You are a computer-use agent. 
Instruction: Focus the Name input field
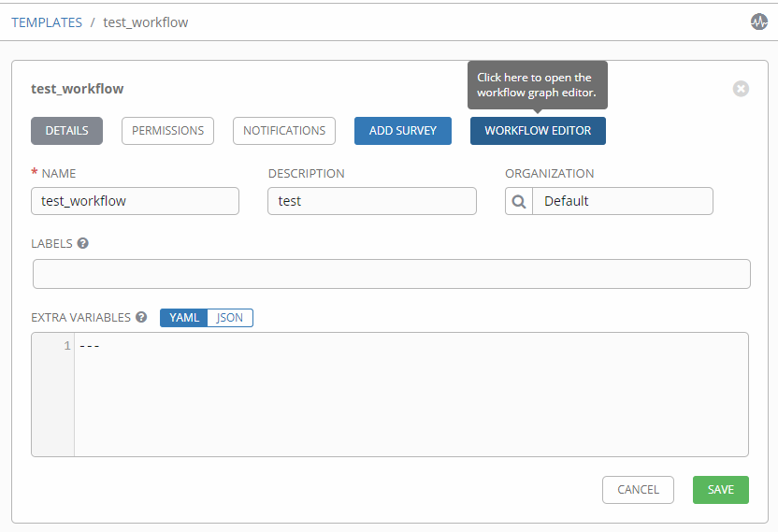point(135,201)
